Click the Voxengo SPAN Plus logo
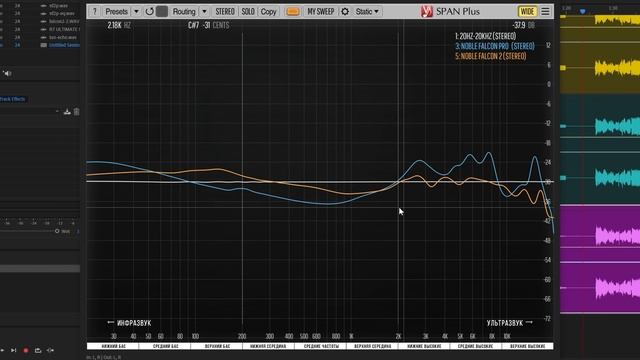 pos(450,11)
